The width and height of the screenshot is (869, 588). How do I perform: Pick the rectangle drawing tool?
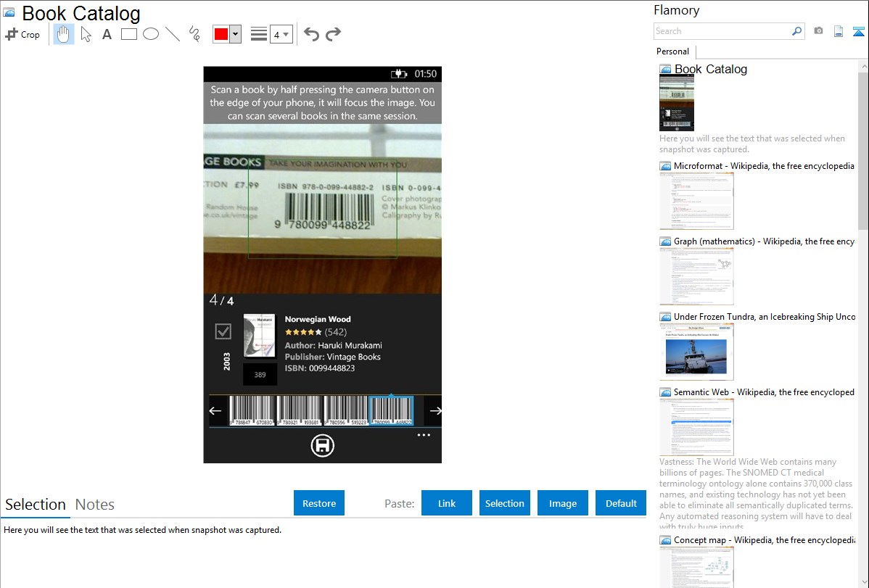[129, 34]
